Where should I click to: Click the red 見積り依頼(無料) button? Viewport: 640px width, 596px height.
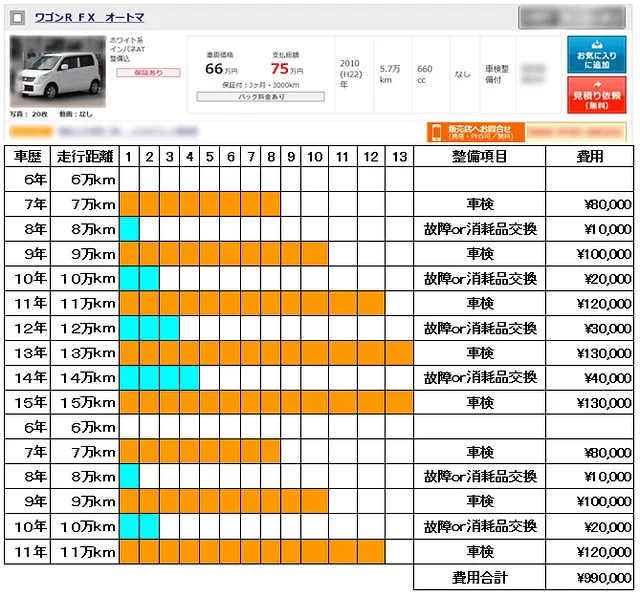pos(596,95)
